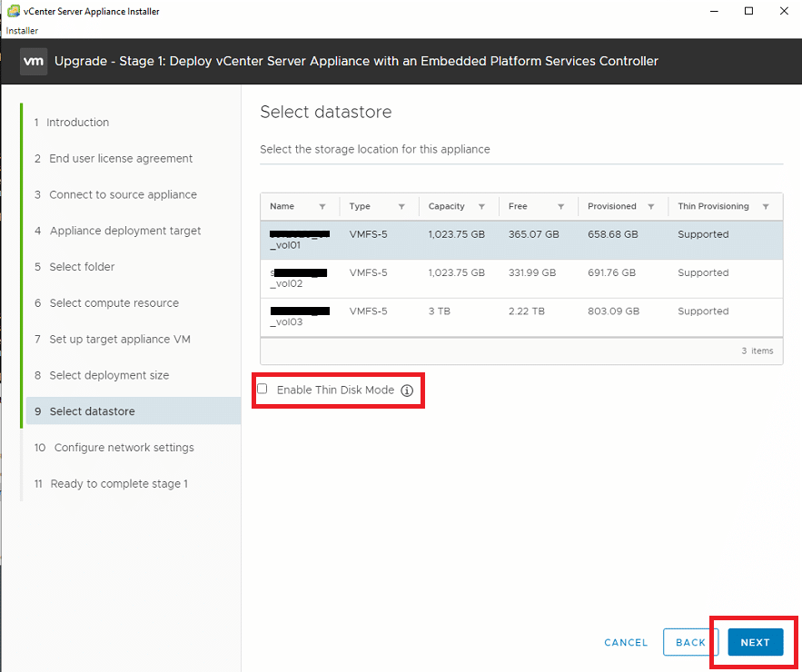The width and height of the screenshot is (802, 672).
Task: Sort by Capacity column header
Action: [x=447, y=207]
